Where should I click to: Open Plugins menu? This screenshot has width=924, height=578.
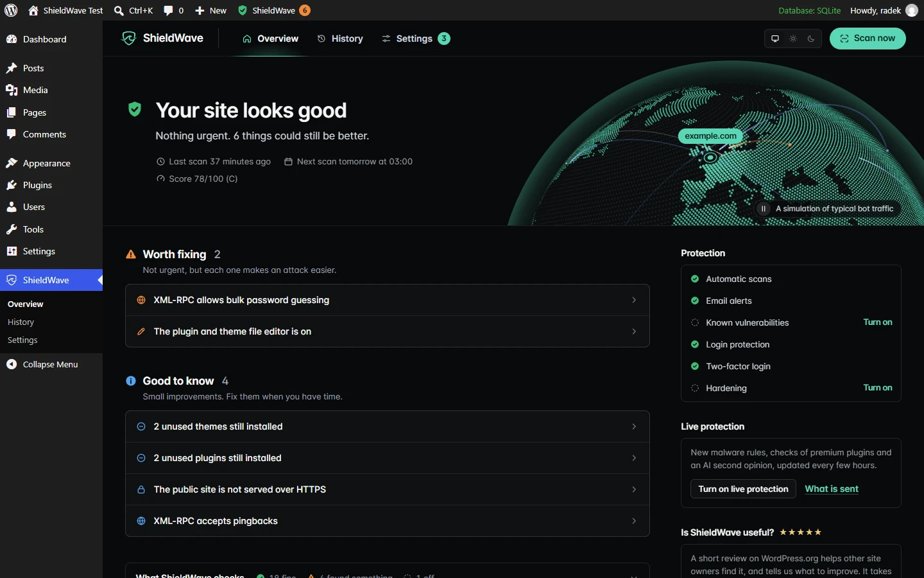[x=51, y=185]
